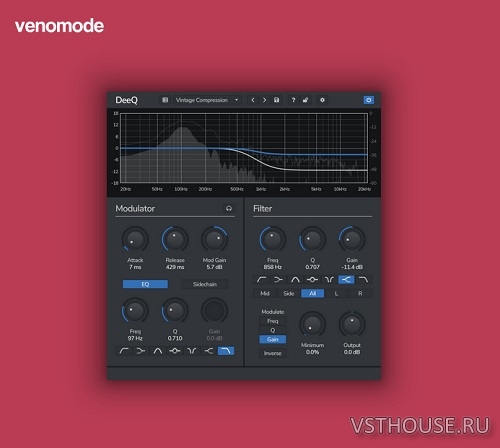Click the Filter Q knob at 0.707
The height and width of the screenshot is (448, 500).
[312, 239]
